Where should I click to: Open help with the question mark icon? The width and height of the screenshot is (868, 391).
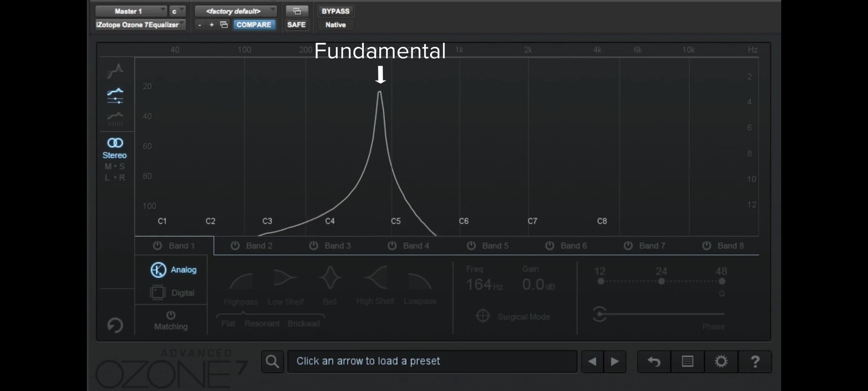[x=755, y=362]
